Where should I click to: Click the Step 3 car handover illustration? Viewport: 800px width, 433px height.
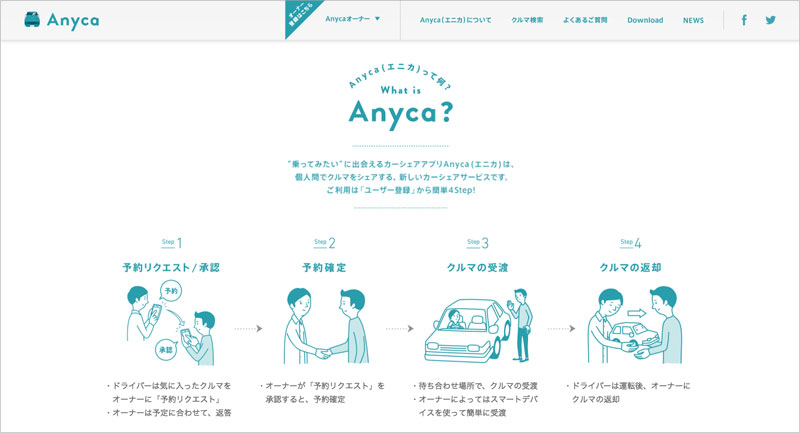[x=479, y=325]
